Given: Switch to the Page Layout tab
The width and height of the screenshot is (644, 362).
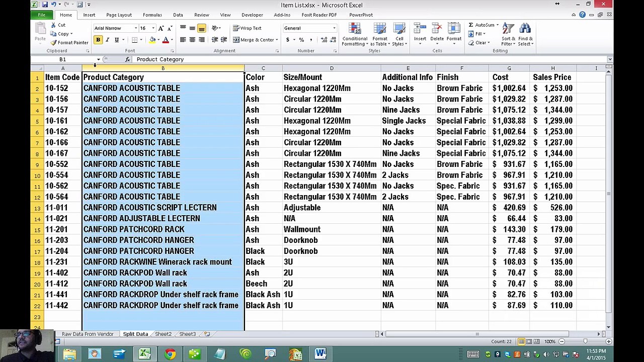Looking at the screenshot, I should pos(119,15).
